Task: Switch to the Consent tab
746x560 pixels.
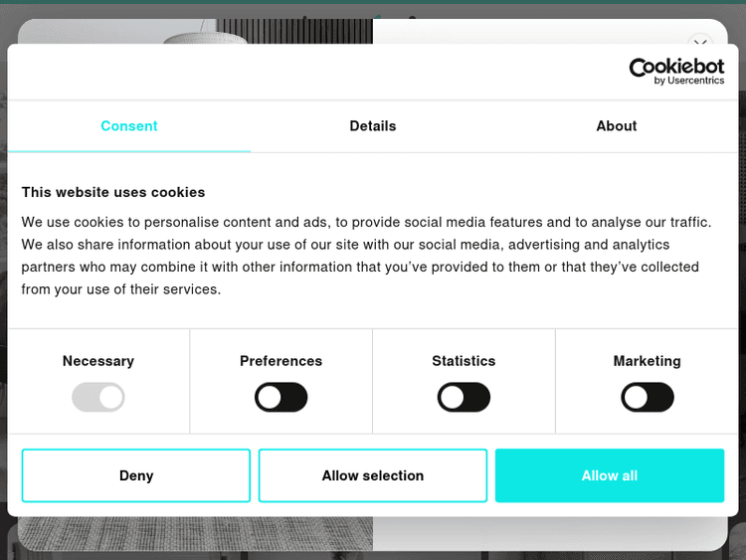Action: 128,126
